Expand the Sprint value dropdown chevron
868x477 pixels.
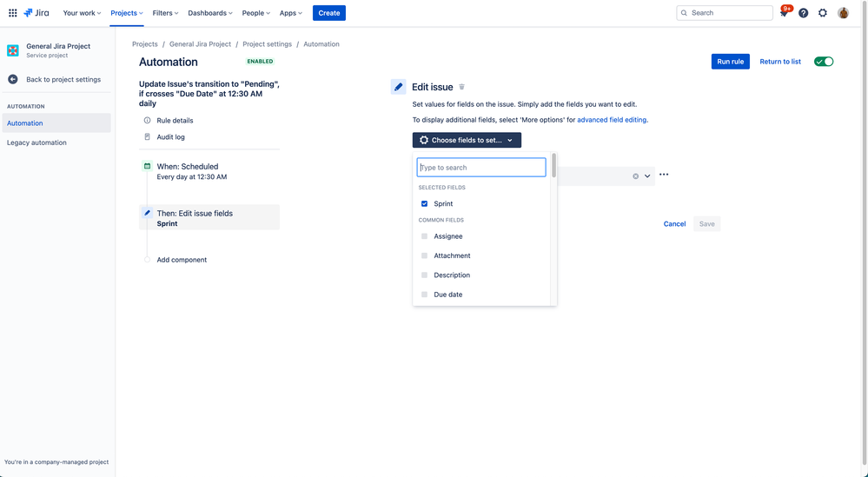647,176
